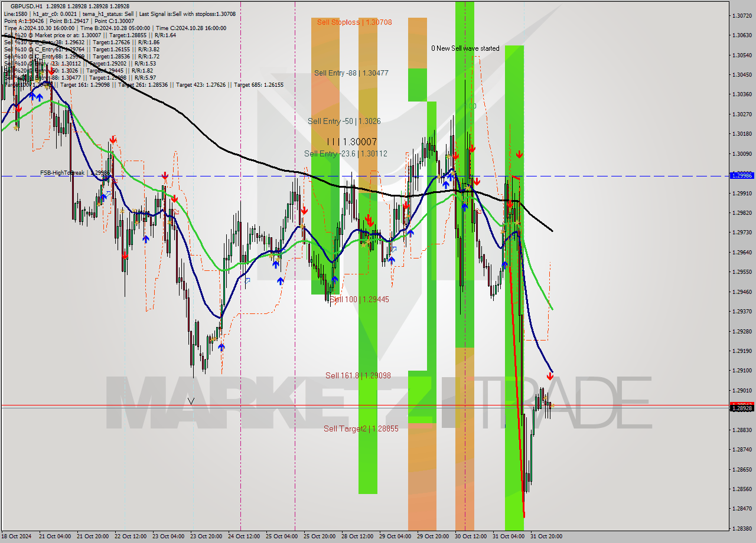Click the row with R/R:5.97
756x543 pixels.
click(x=80, y=77)
